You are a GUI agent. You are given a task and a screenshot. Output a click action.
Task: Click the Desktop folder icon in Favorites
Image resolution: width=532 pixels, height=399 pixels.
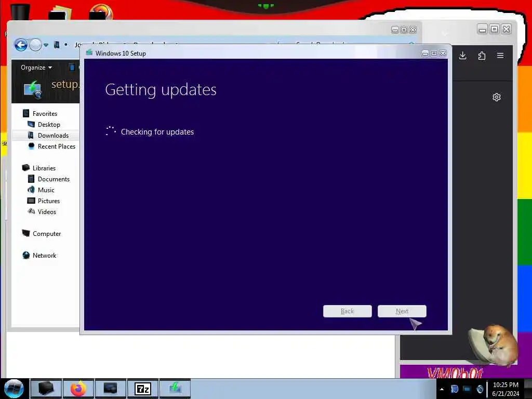click(x=31, y=124)
